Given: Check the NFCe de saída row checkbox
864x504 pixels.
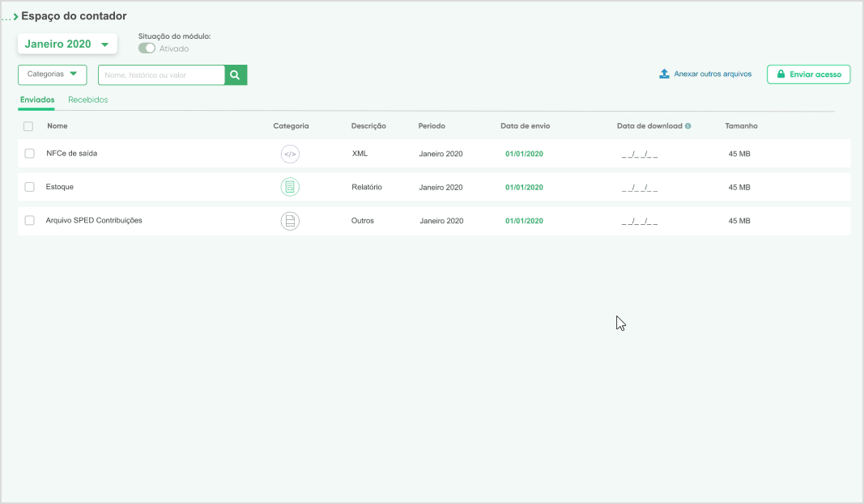Looking at the screenshot, I should [29, 154].
